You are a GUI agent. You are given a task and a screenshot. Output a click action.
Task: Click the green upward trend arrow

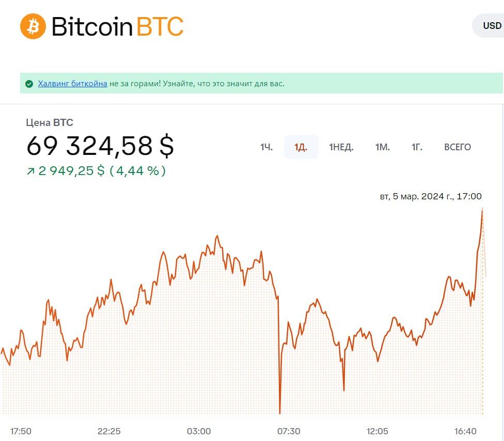(x=30, y=171)
